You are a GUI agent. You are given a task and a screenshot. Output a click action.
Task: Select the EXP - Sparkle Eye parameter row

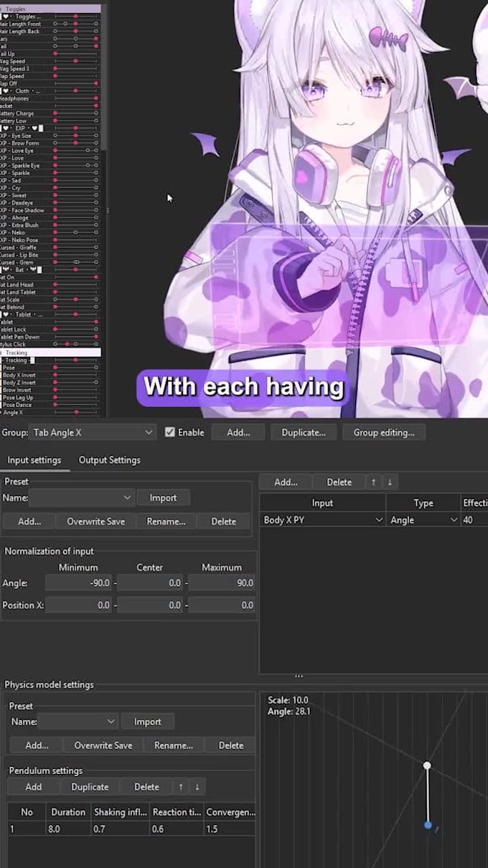pyautogui.click(x=50, y=166)
